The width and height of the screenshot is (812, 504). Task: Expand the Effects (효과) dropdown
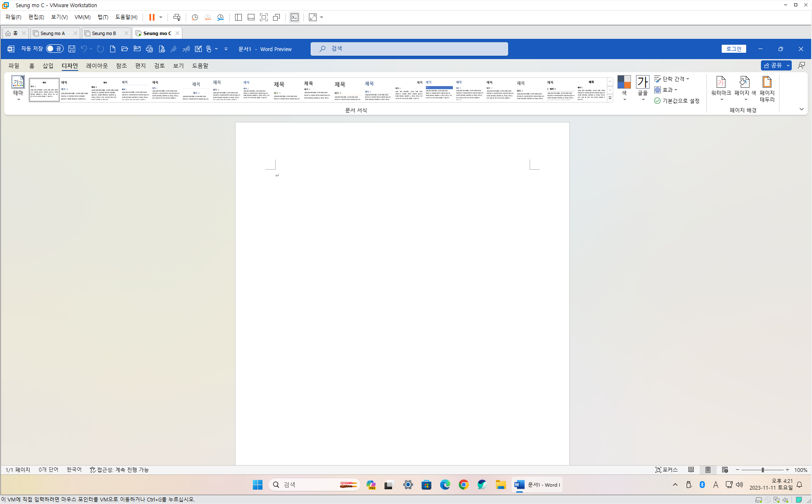point(666,90)
